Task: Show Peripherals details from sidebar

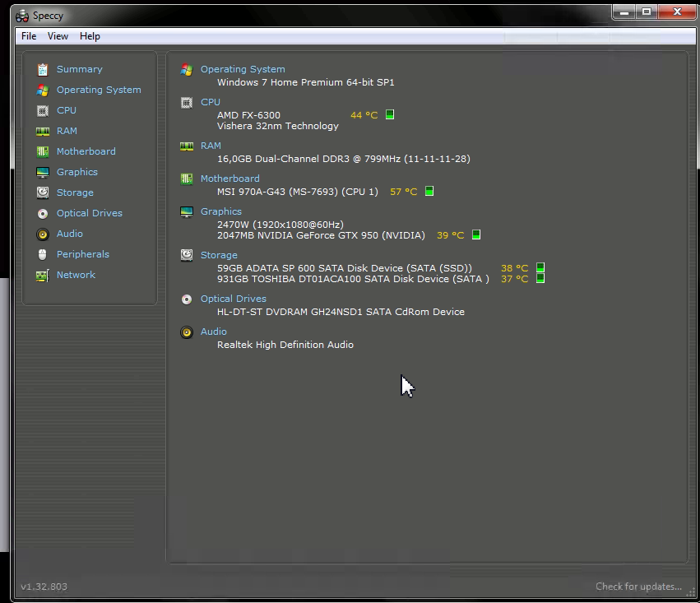Action: tap(83, 254)
